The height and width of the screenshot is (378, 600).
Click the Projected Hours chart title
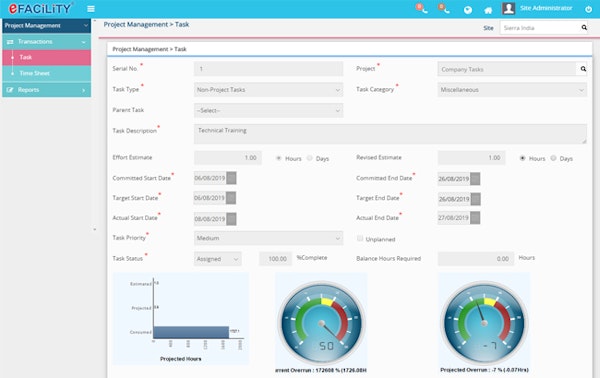[x=181, y=359]
